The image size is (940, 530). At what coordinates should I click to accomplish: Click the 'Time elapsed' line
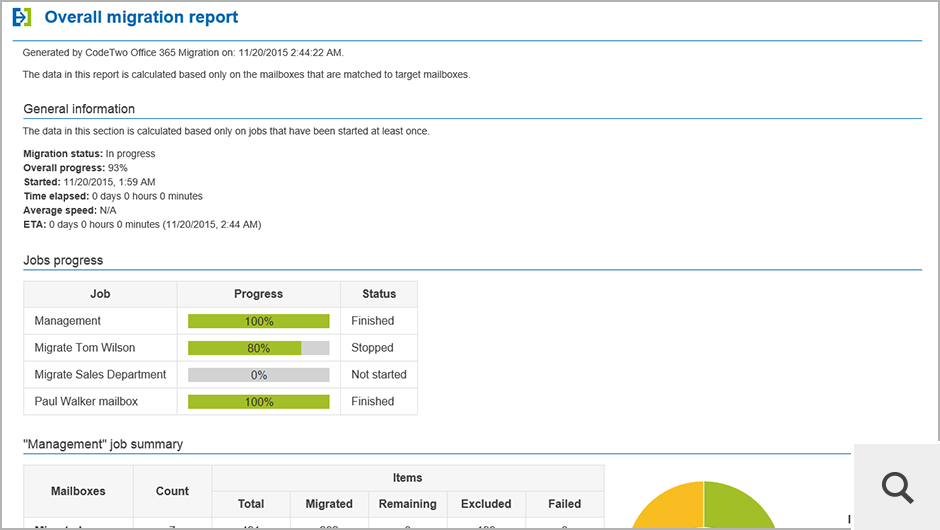[113, 196]
